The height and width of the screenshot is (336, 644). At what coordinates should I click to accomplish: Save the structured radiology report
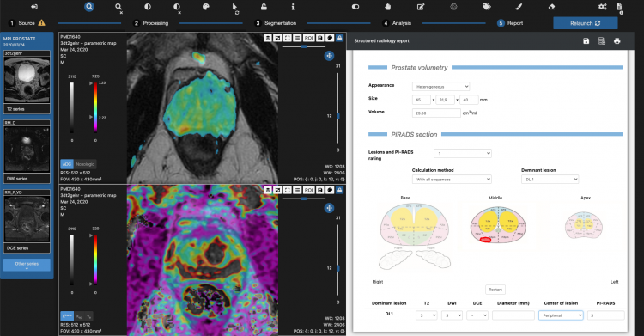(586, 40)
